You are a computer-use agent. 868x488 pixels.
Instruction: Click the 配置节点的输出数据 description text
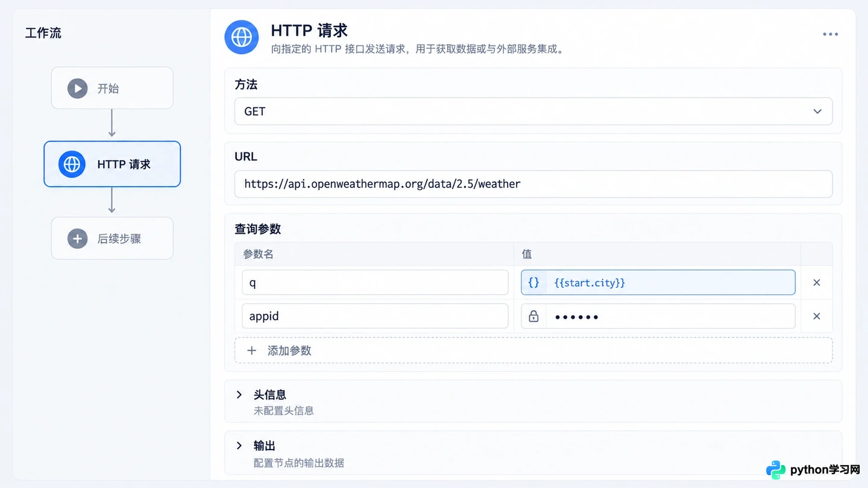(x=299, y=463)
